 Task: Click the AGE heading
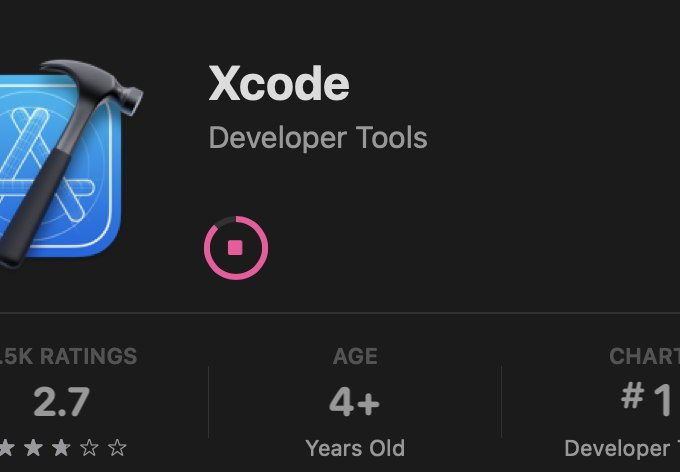pos(355,356)
